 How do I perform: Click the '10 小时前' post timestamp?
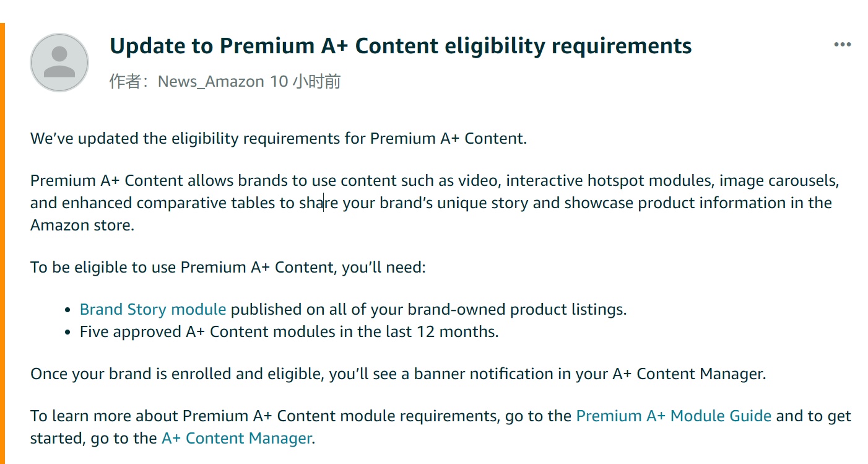(305, 81)
